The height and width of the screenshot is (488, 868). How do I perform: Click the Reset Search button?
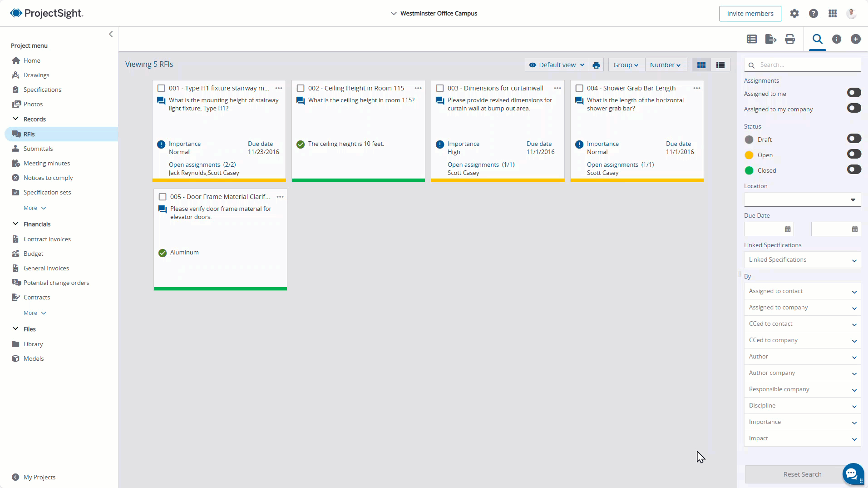[802, 474]
